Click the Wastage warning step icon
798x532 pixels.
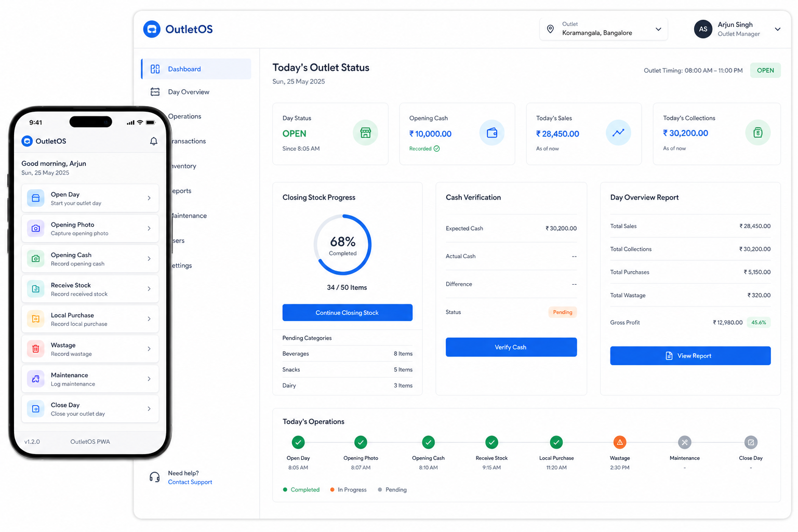click(x=620, y=443)
